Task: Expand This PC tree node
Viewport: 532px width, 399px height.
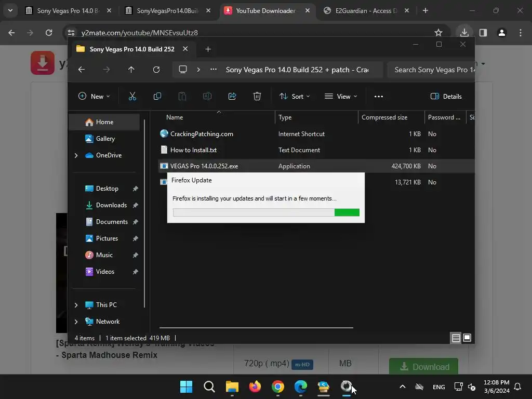Action: coord(76,305)
